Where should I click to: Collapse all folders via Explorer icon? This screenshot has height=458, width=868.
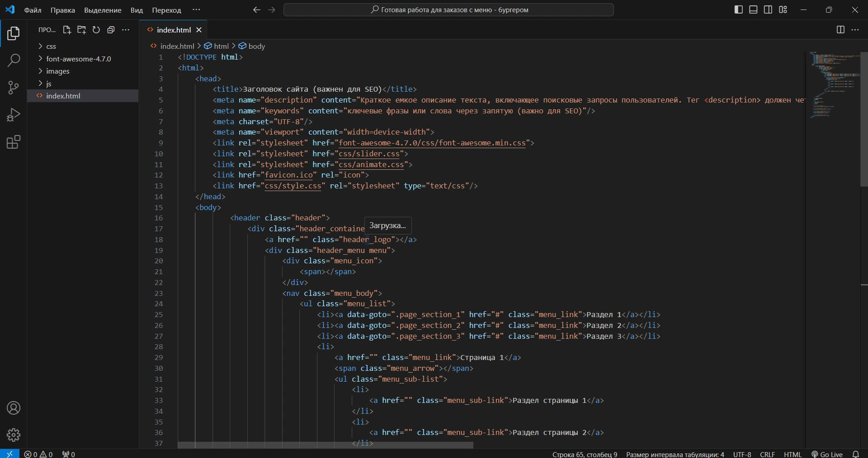pyautogui.click(x=111, y=30)
